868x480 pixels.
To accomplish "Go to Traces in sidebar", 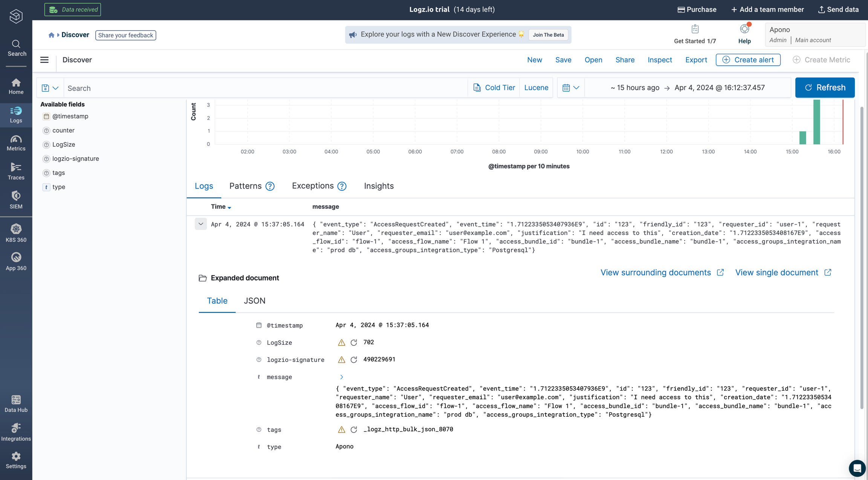I will click(x=16, y=171).
